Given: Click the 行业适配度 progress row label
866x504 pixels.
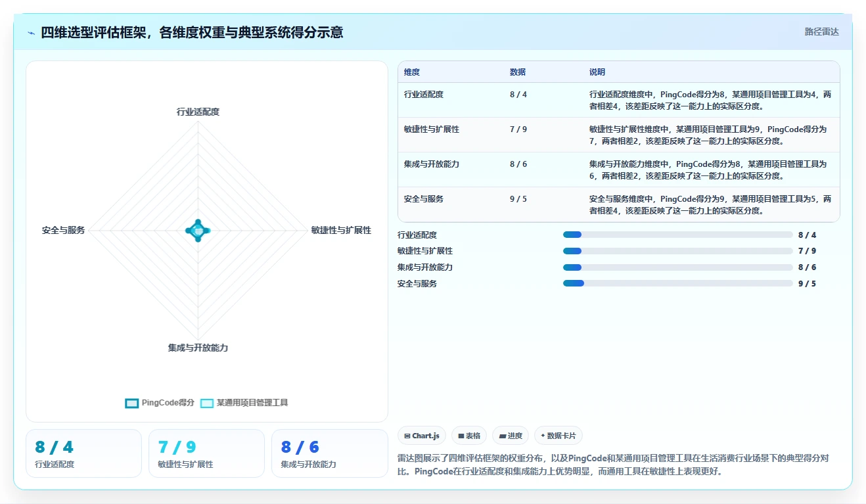Looking at the screenshot, I should point(417,235).
